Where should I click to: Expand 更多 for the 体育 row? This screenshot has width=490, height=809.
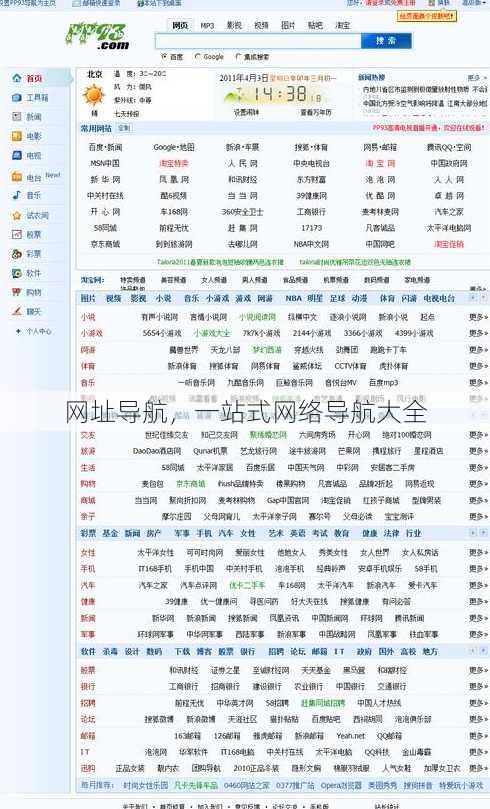tap(478, 366)
